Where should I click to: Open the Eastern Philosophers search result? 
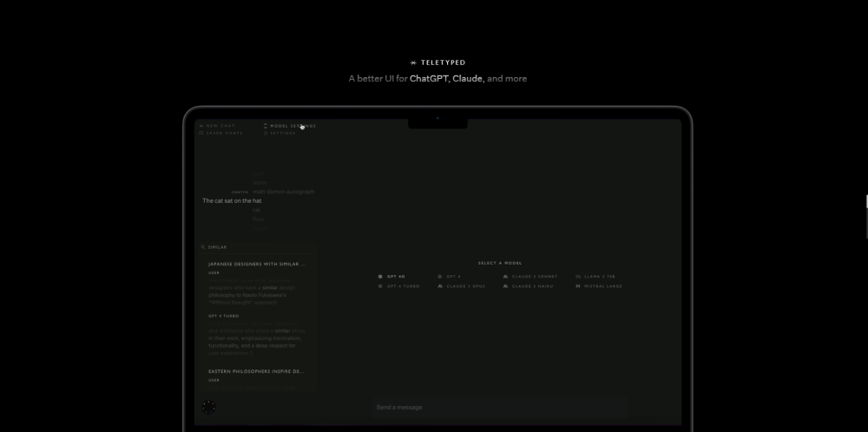tap(257, 371)
